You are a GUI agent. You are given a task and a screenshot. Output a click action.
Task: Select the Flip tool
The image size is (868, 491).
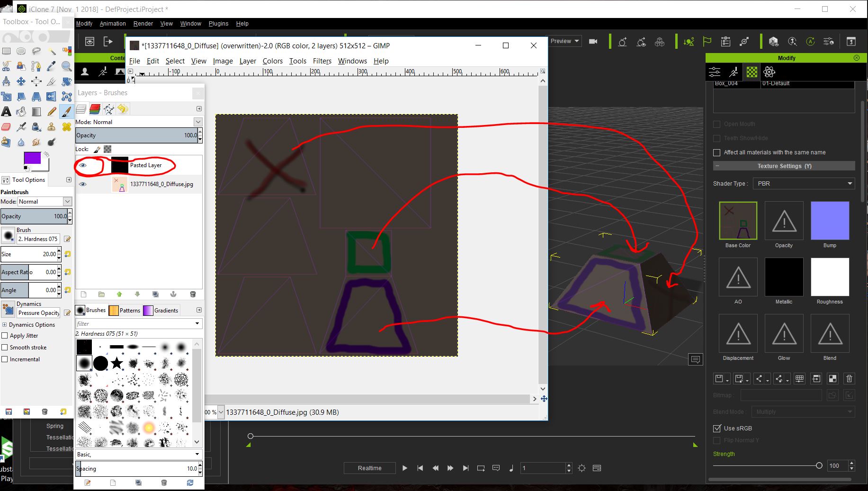tap(52, 97)
